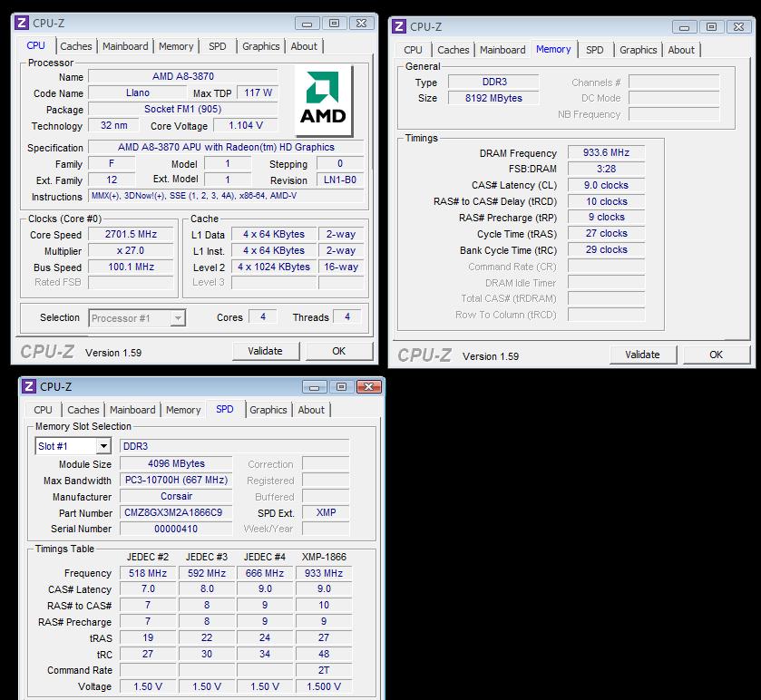Click Validate button in Memory window
This screenshot has height=700, width=761.
642,355
